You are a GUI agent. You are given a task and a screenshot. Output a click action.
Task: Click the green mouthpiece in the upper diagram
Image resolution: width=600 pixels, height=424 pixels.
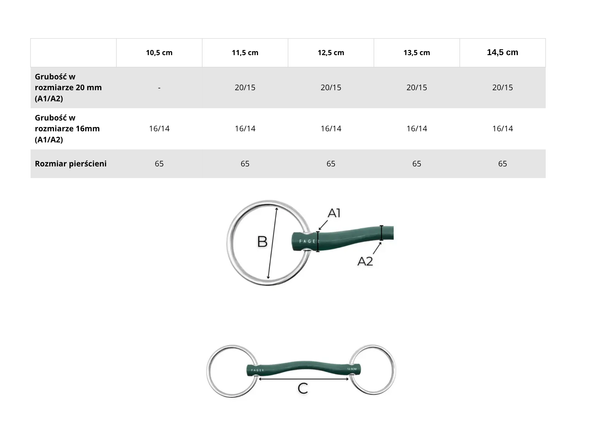(345, 240)
